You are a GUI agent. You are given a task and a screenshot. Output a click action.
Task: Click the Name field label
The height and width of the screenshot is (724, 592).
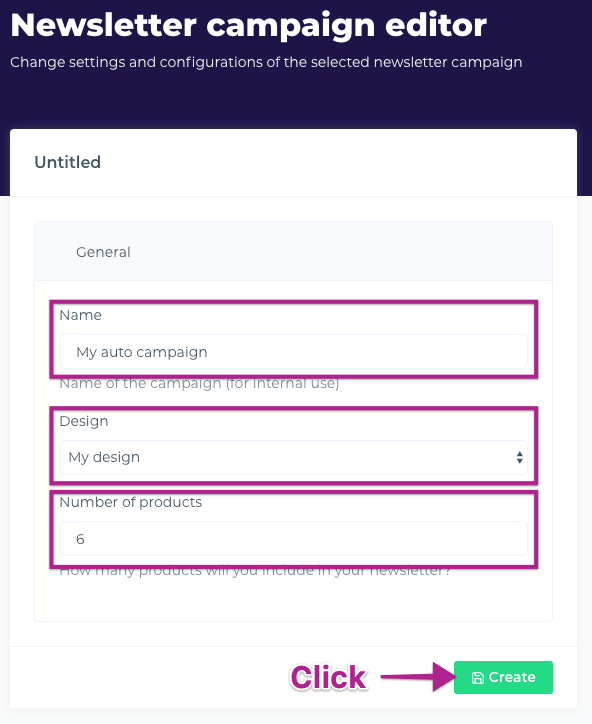click(x=80, y=315)
